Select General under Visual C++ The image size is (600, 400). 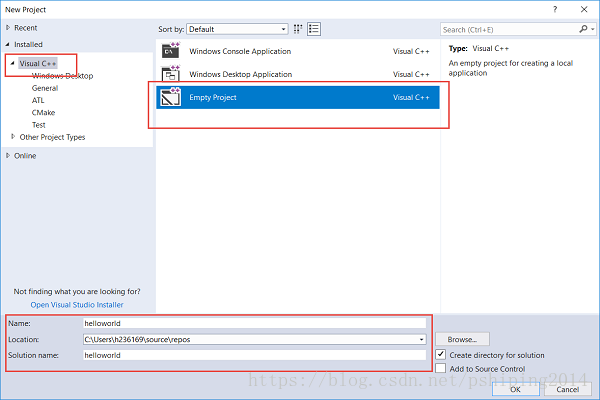tap(45, 88)
